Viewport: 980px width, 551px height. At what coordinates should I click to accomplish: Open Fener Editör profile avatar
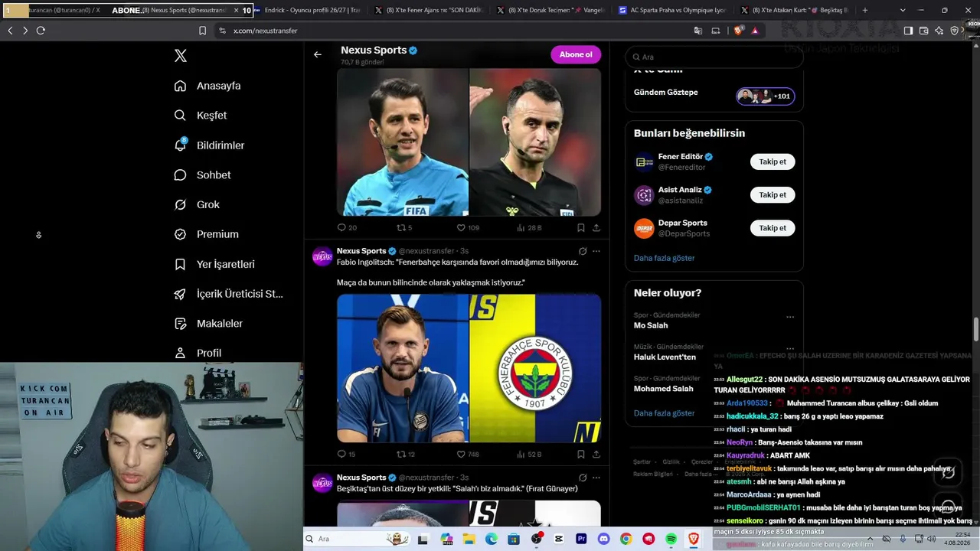(644, 161)
